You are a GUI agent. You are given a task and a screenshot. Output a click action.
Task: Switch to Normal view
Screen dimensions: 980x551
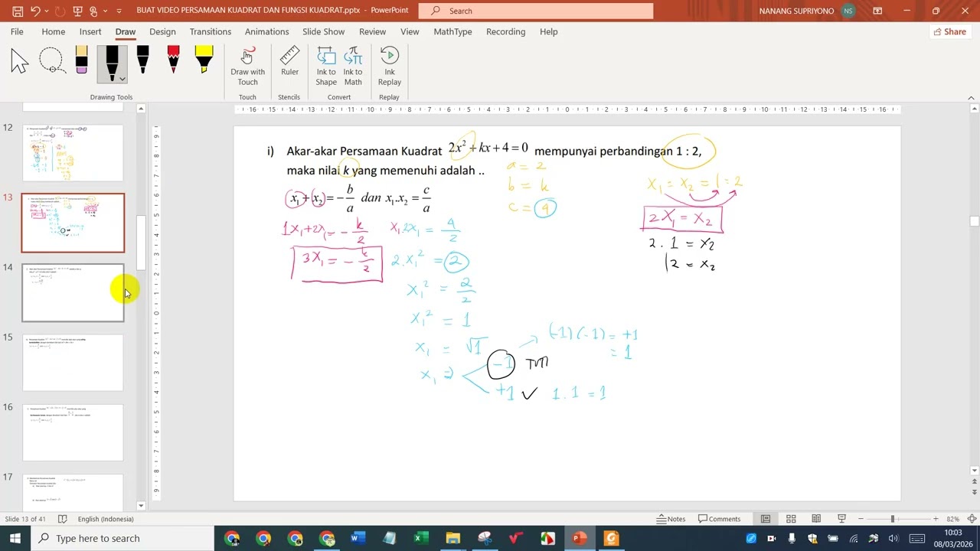coord(766,519)
